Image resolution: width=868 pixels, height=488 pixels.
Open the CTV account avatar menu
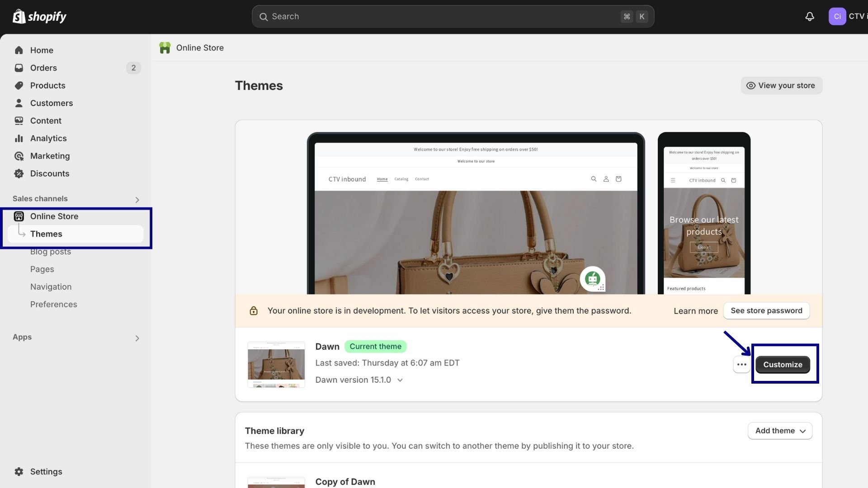click(837, 16)
